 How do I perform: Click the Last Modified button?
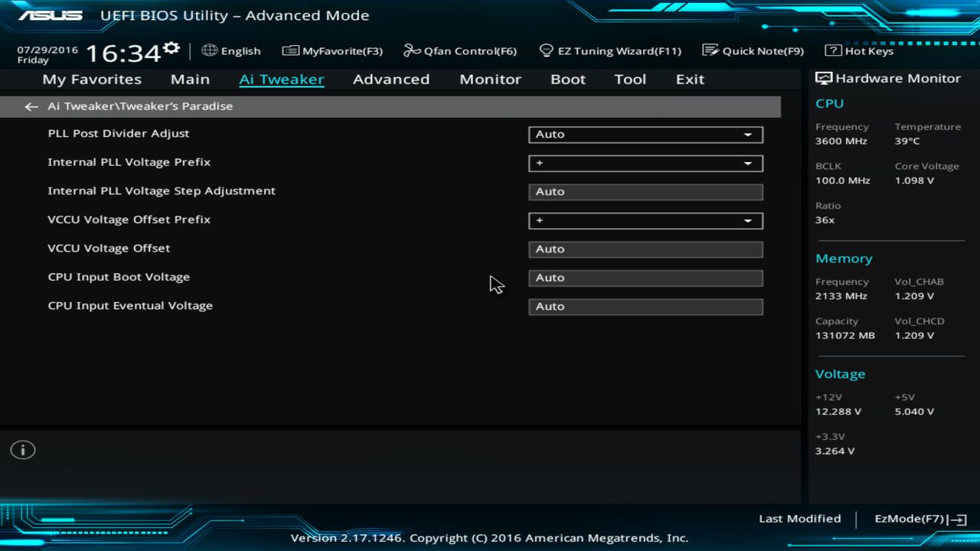(x=799, y=518)
